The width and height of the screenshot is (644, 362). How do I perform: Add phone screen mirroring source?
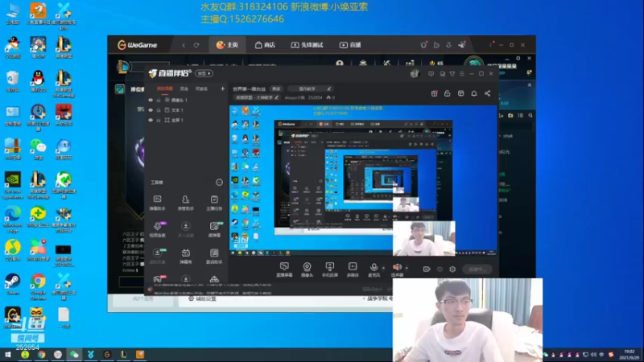(329, 269)
